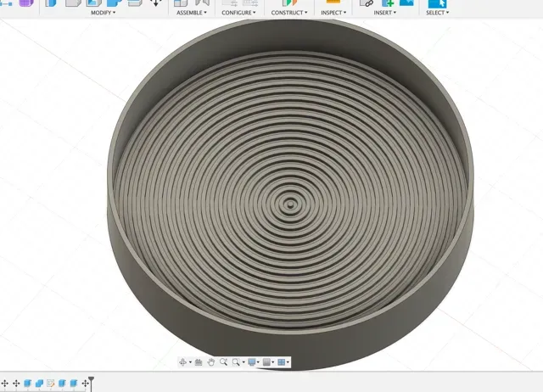This screenshot has width=543, height=392.
Task: Click the Look At icon in navigation bar
Action: [199, 362]
